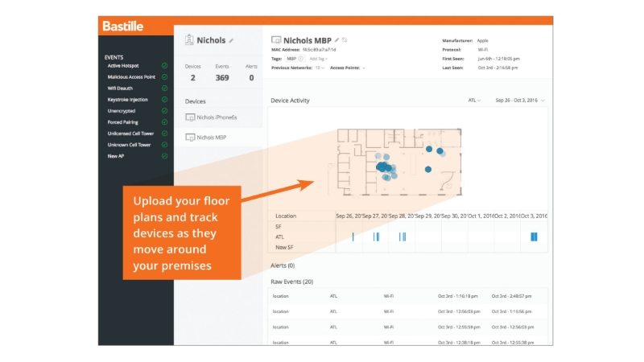Screen dimensions: 644x362
Task: Click the Bastille logo
Action: 123,27
